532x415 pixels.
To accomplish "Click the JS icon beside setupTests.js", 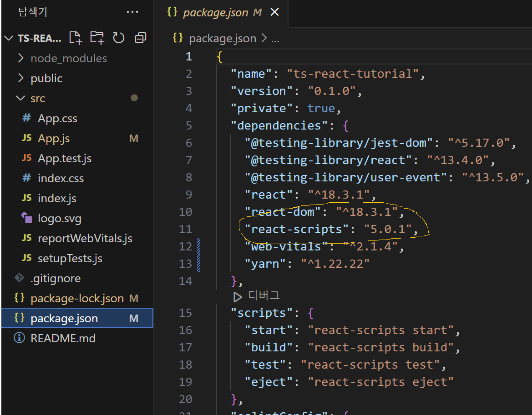I will pyautogui.click(x=26, y=258).
